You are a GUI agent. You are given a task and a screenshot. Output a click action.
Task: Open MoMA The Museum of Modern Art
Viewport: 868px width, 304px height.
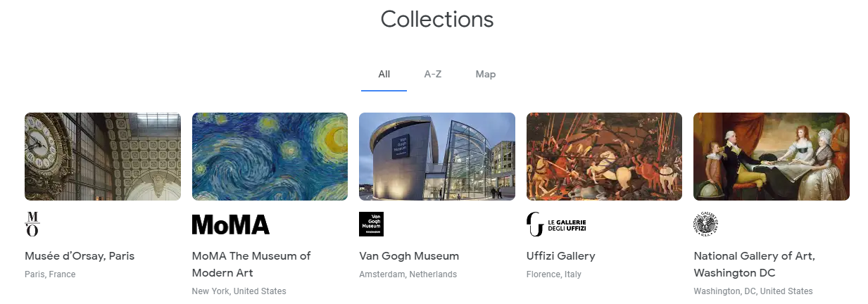tap(251, 264)
